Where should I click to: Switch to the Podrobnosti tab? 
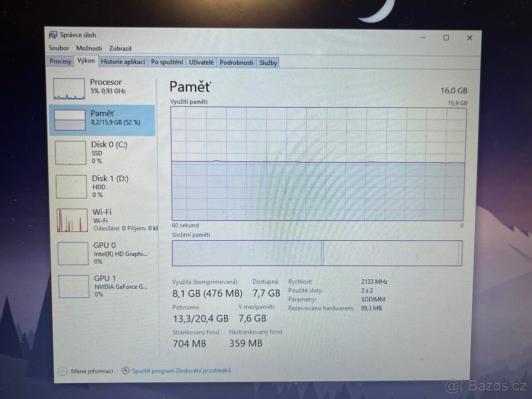[236, 63]
